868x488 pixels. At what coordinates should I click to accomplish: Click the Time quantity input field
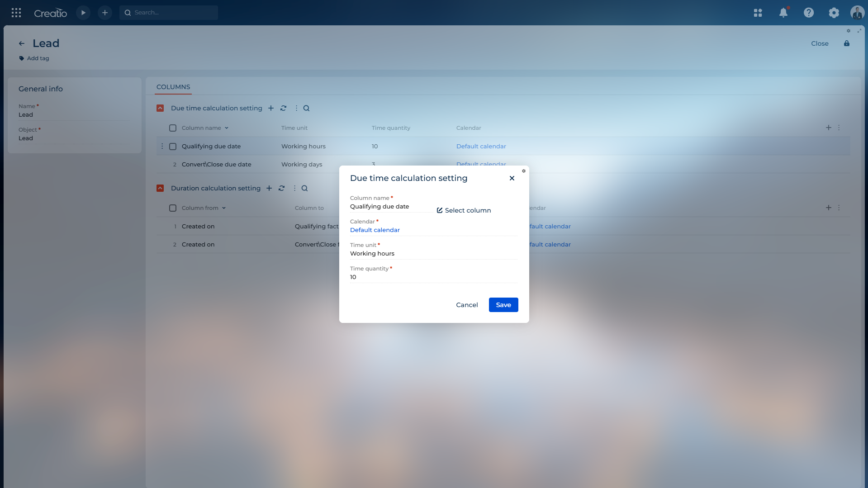pyautogui.click(x=433, y=277)
